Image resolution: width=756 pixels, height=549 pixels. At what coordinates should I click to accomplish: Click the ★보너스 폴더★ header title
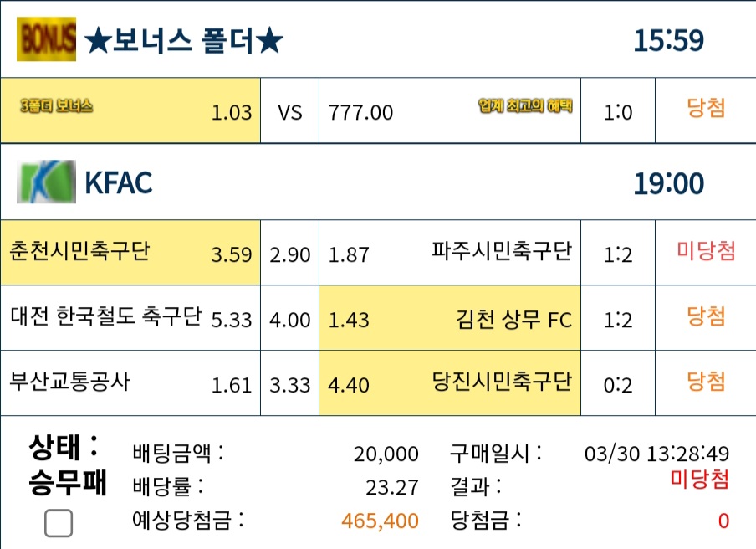click(x=184, y=40)
